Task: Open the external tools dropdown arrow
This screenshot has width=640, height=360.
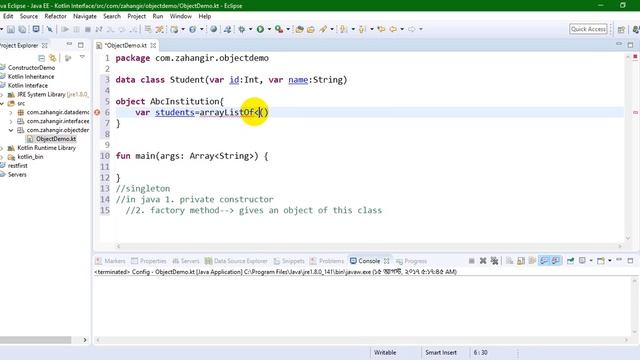Action: pyautogui.click(x=288, y=29)
